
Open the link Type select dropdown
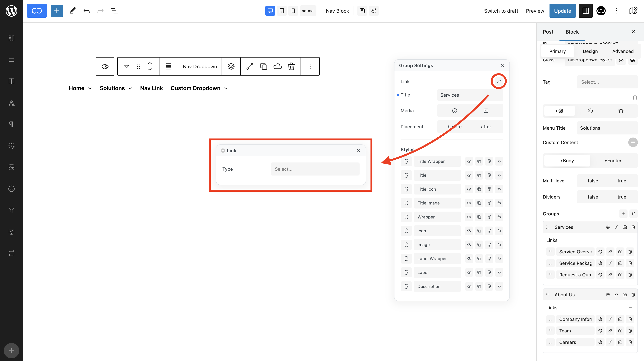[x=315, y=169]
